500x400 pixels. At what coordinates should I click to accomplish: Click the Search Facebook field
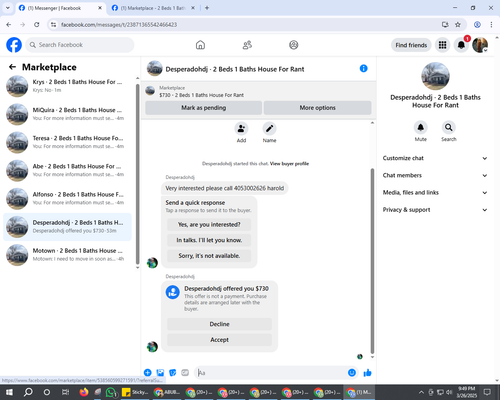point(80,45)
